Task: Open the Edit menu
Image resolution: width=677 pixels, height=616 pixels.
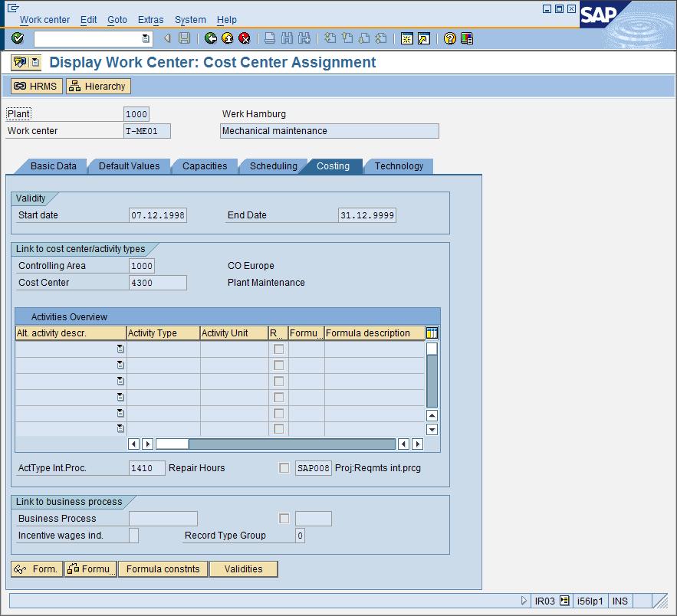Action: tap(88, 20)
